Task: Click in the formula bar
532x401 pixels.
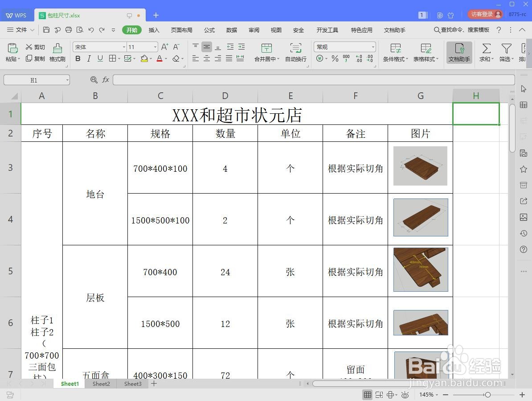Action: point(314,80)
